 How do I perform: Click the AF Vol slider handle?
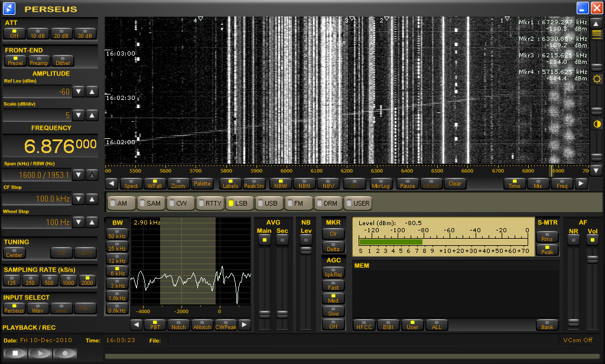click(x=592, y=259)
